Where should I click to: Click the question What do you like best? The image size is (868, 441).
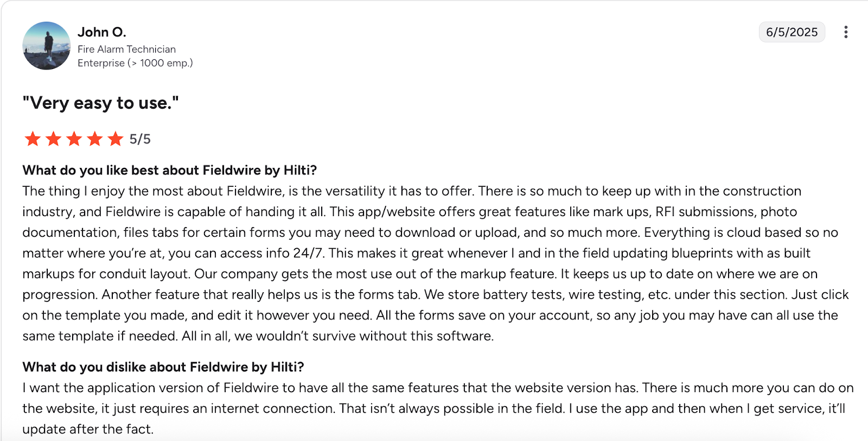click(x=170, y=170)
